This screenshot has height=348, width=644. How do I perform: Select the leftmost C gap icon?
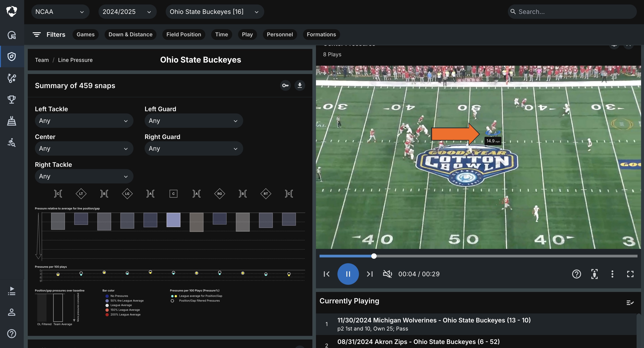58,194
